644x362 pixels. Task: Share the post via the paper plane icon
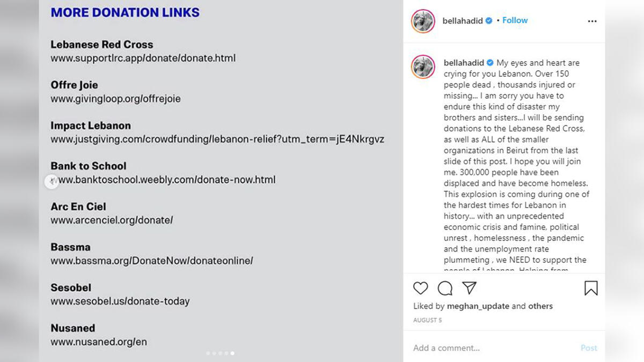pos(469,288)
